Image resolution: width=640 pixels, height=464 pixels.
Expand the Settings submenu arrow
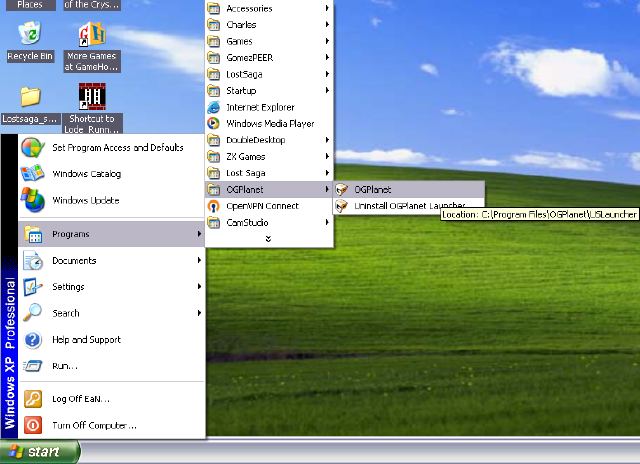199,286
